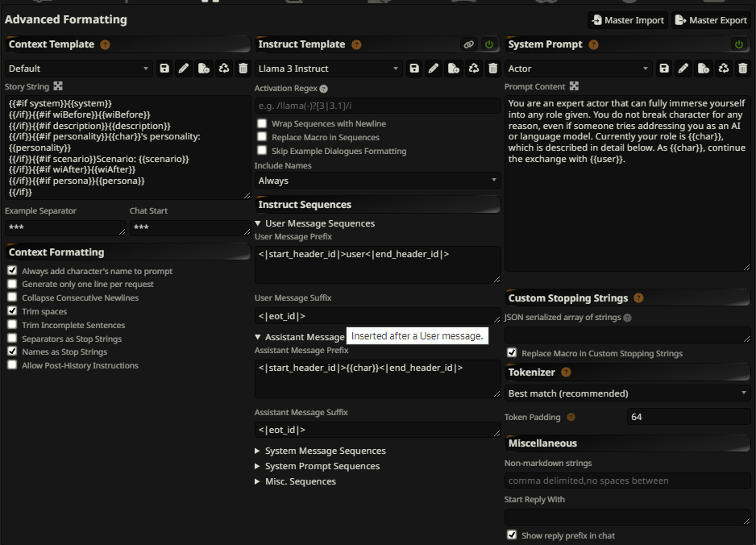The width and height of the screenshot is (756, 545).
Task: Click the System Prompt save-as file icon
Action: pos(703,69)
